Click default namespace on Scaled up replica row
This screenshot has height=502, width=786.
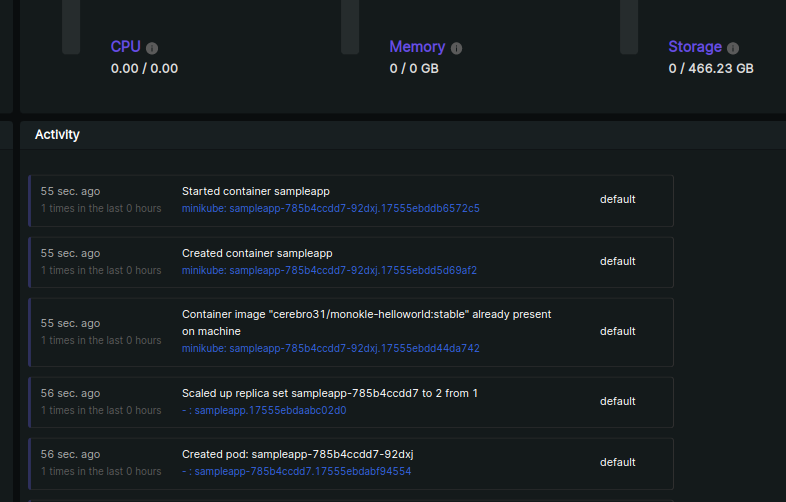point(617,401)
